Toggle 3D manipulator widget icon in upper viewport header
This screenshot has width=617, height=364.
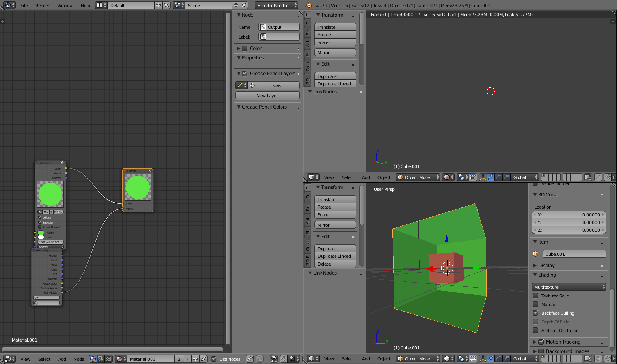483,177
